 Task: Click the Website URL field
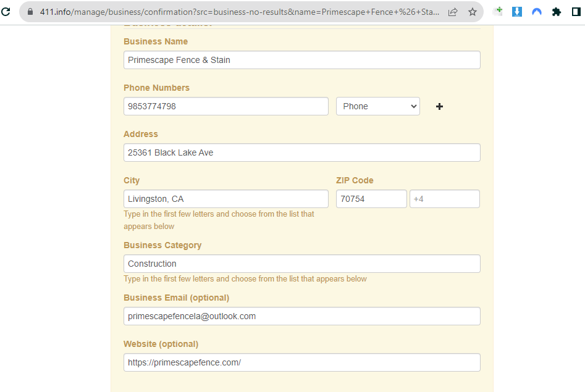(x=301, y=362)
